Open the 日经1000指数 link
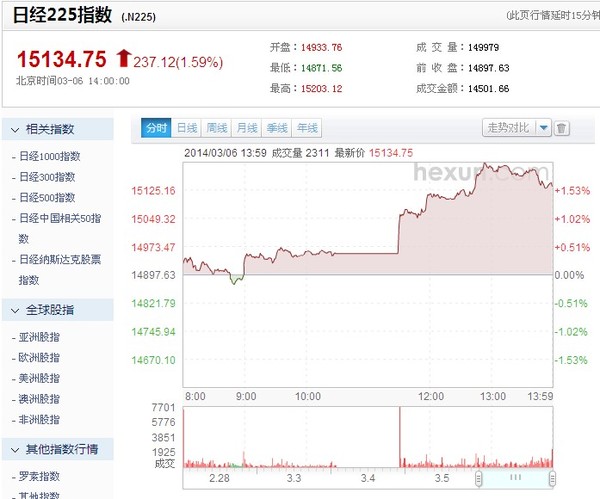The image size is (600, 499). [49, 157]
